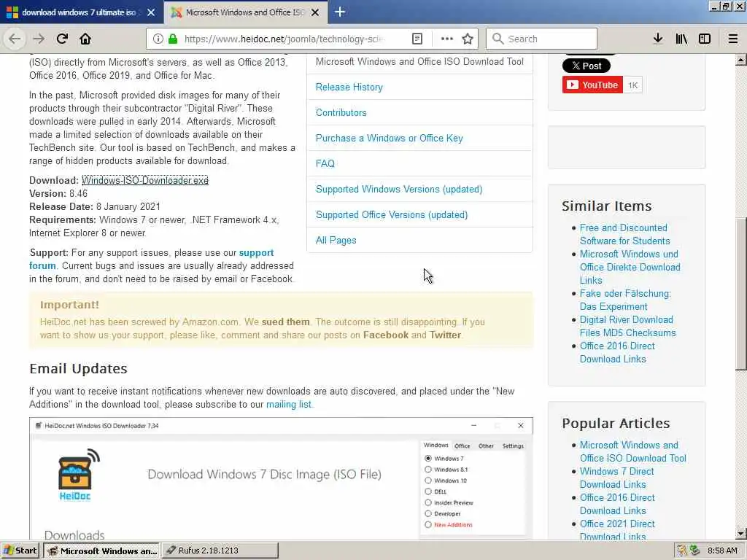Open Office 2016 Direct Download Links in Similar Items
747x560 pixels.
617,352
